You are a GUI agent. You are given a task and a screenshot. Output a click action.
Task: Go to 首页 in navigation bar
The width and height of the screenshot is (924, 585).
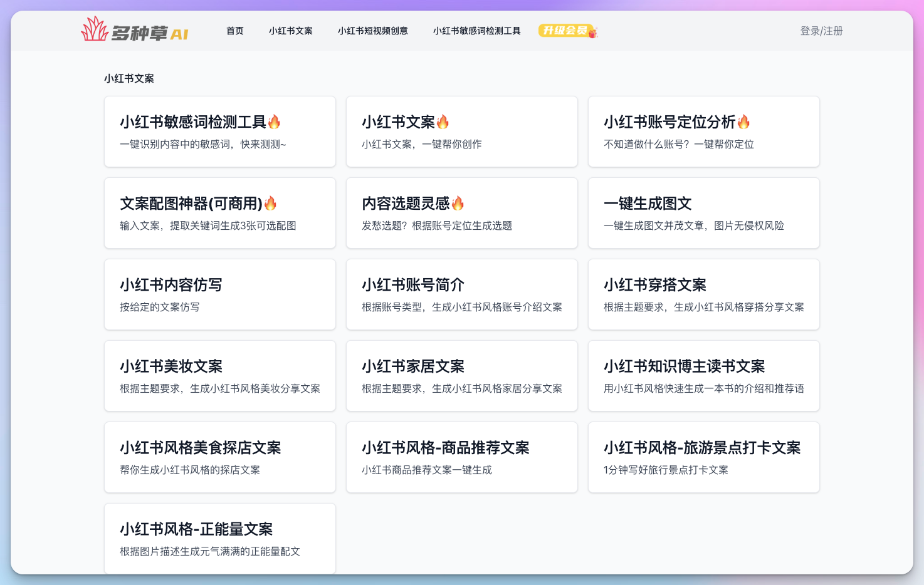(235, 31)
